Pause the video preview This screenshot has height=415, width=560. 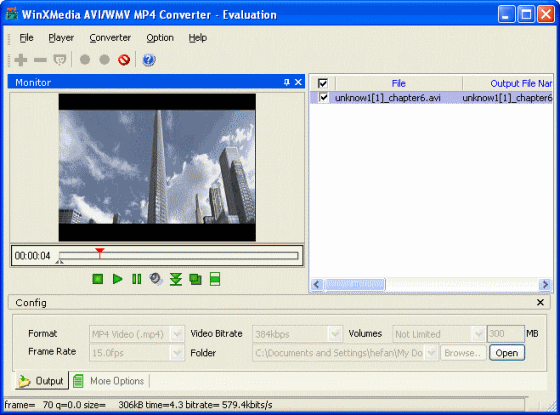tap(136, 279)
